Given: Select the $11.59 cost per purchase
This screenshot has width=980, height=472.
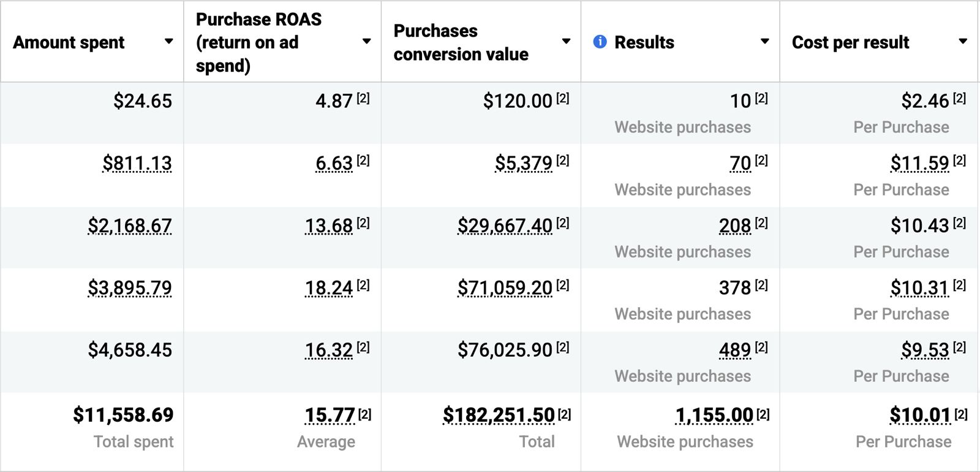Looking at the screenshot, I should click(x=919, y=163).
